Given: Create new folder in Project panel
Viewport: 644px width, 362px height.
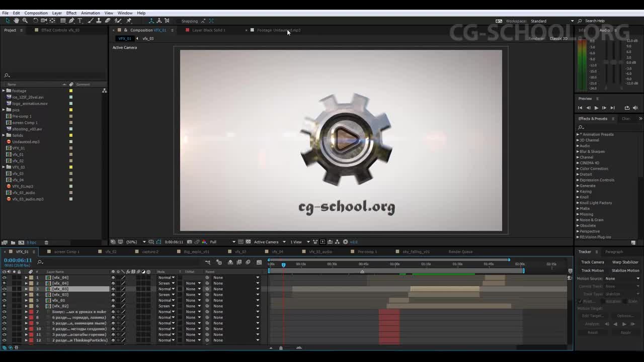Looking at the screenshot, I should pyautogui.click(x=13, y=242).
